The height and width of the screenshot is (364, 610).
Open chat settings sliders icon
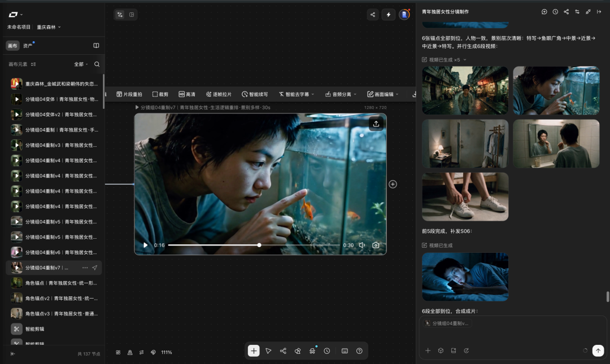577,12
